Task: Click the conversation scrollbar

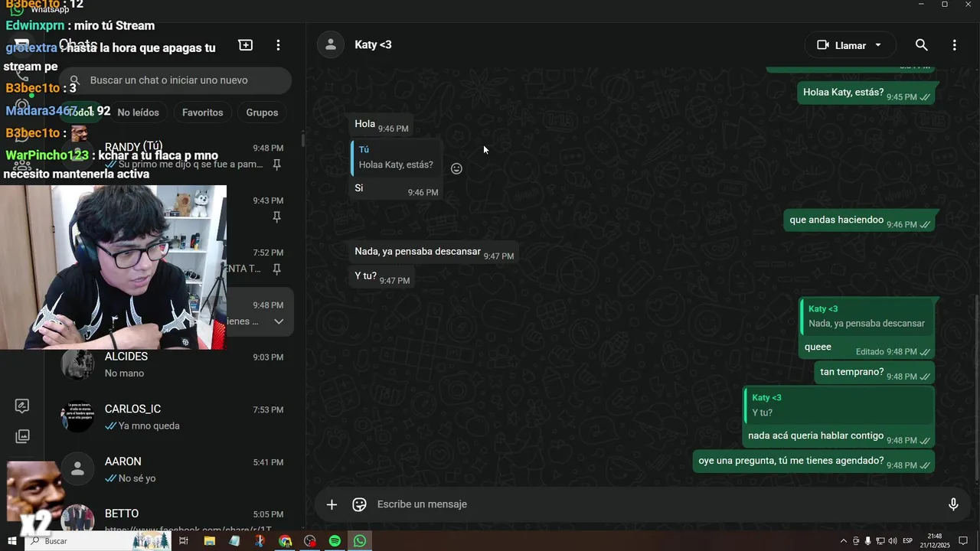Action: coord(977,386)
